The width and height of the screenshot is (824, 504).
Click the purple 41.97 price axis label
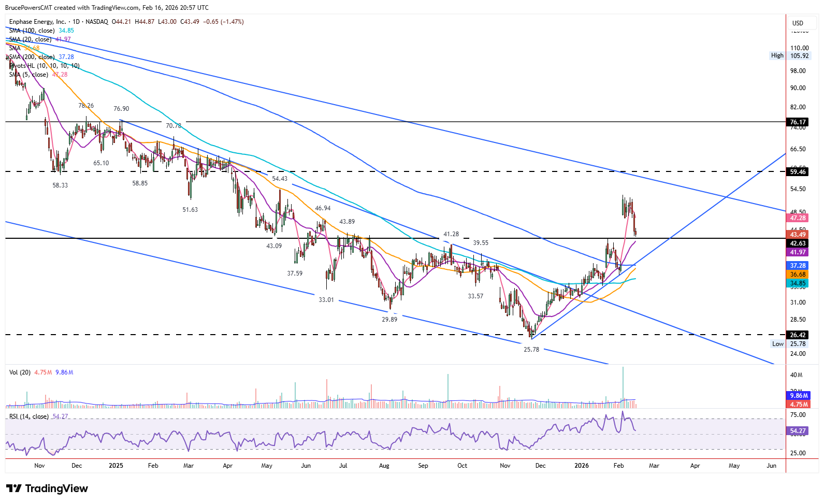[x=798, y=252]
